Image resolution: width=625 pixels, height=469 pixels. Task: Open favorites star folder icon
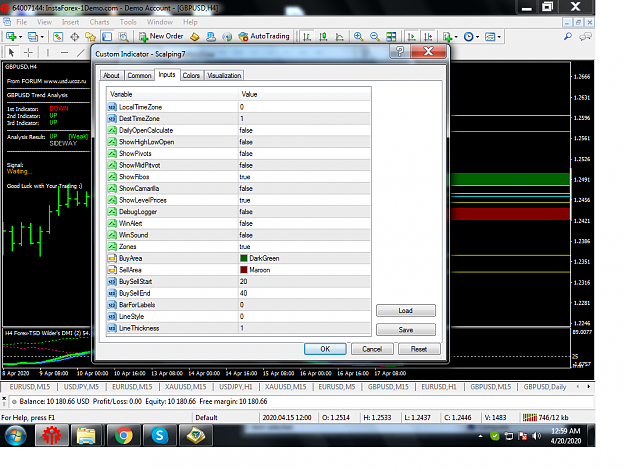[90, 37]
